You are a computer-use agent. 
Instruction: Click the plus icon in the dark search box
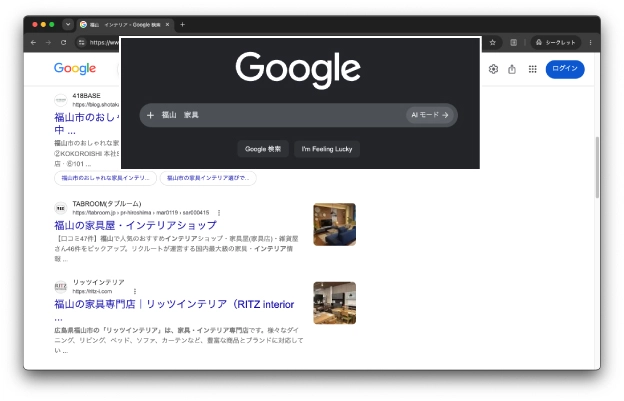[x=150, y=115]
